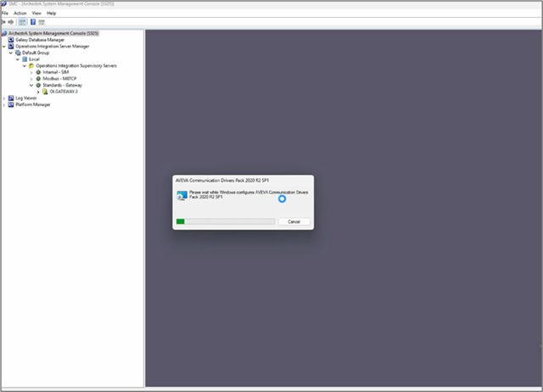
Task: Open the File menu
Action: [5, 14]
